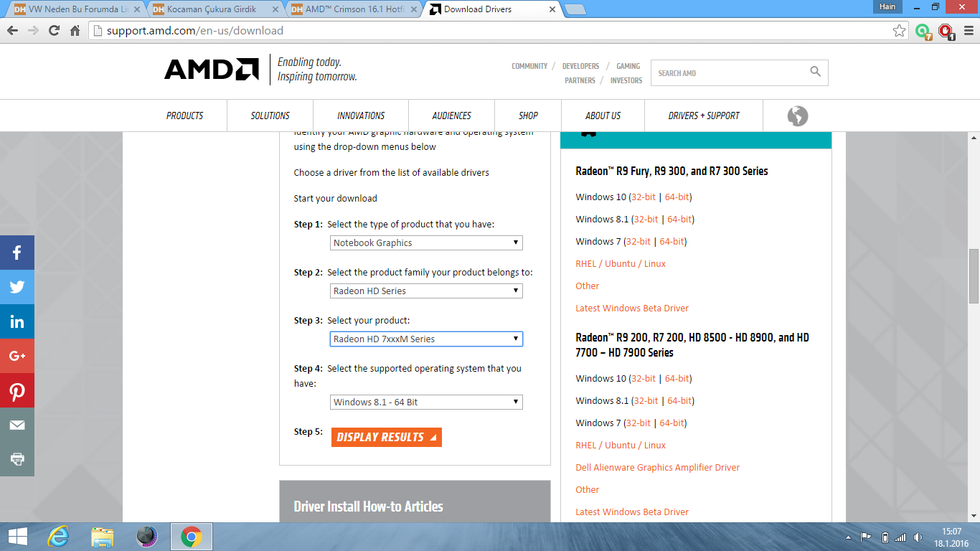
Task: Print page using sidebar printer icon
Action: [x=17, y=459]
